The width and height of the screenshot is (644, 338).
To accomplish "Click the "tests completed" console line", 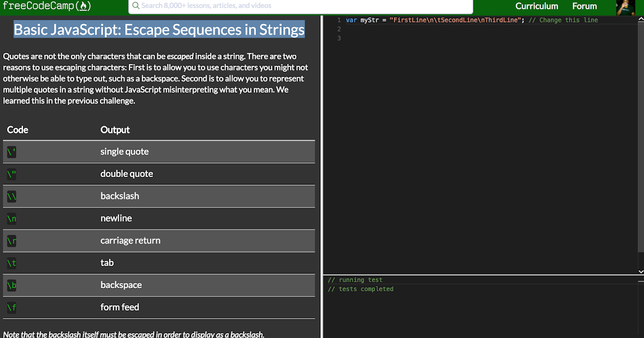I will [x=361, y=289].
